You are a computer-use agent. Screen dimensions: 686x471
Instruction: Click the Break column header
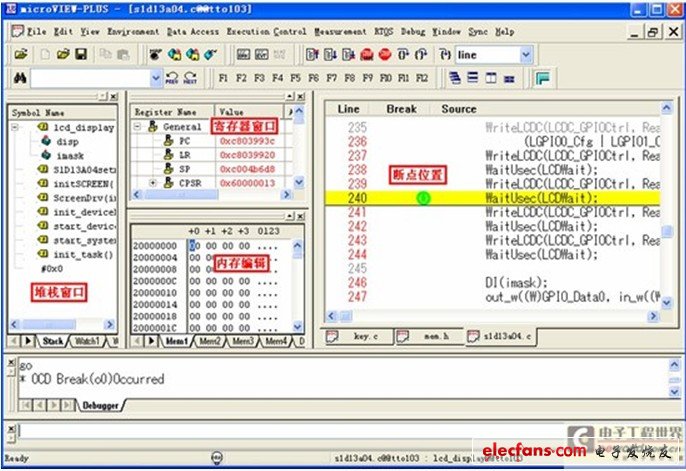401,109
